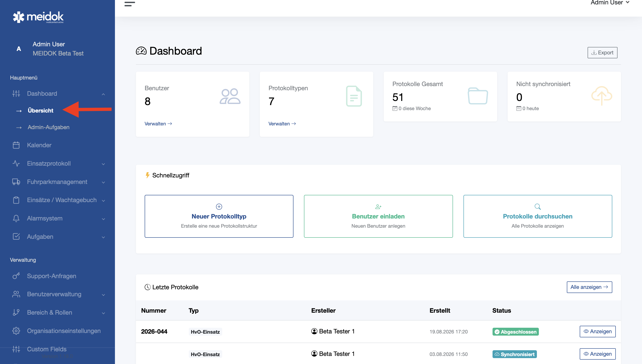
Task: Click the meidok logo
Action: point(38,17)
